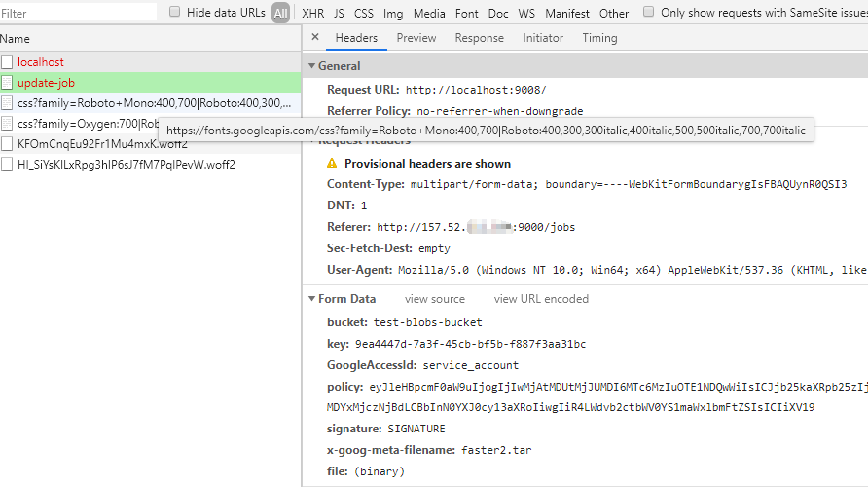Screen dimensions: 868x487
Task: Click the no-referrer-when-downgrade value
Action: 500,111
